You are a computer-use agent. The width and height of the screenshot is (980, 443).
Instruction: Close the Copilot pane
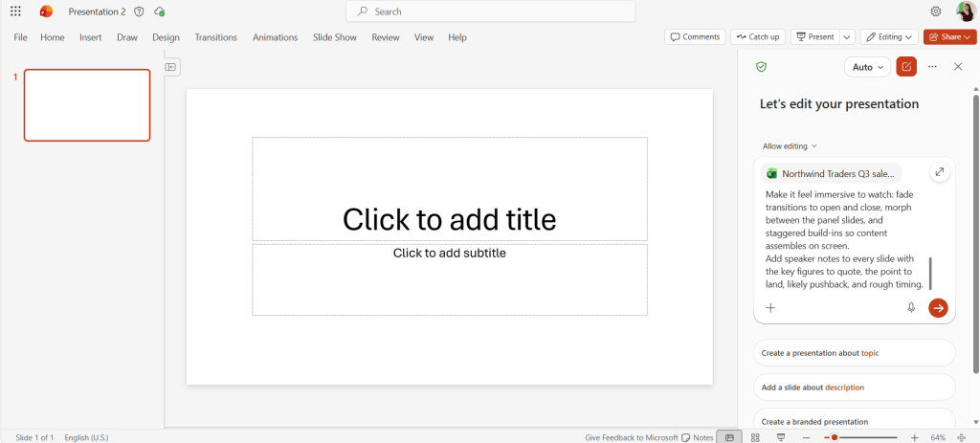click(958, 67)
